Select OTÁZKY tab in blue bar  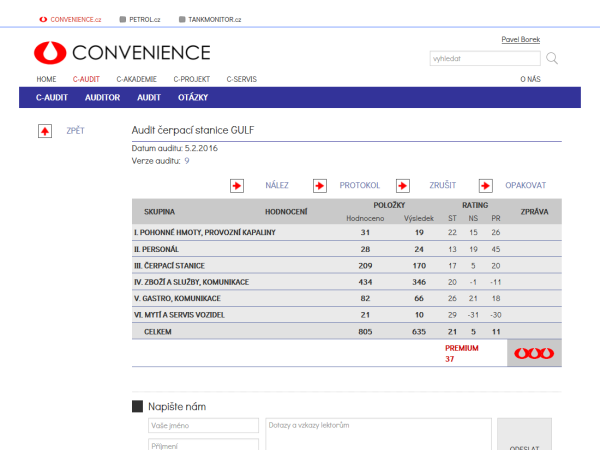coord(193,98)
